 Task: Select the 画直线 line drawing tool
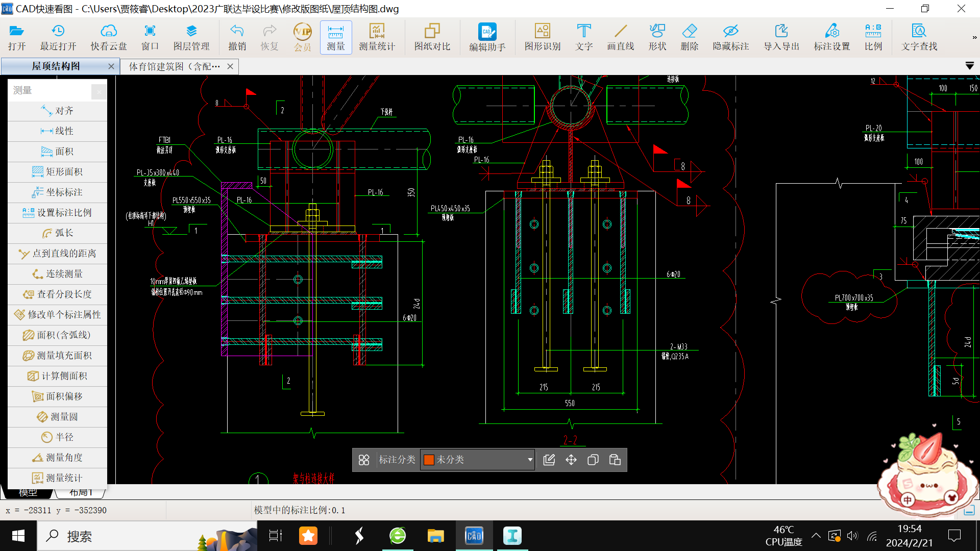[621, 38]
